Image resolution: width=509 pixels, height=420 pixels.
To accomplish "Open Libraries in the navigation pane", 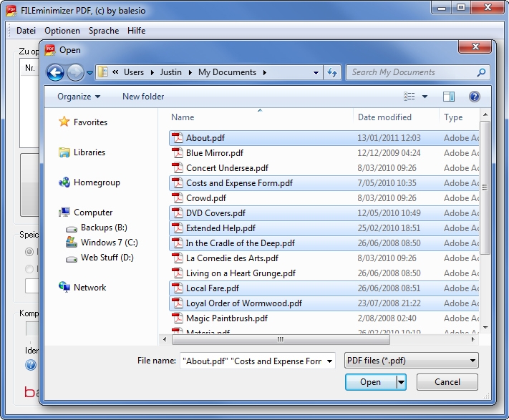I will (x=89, y=152).
